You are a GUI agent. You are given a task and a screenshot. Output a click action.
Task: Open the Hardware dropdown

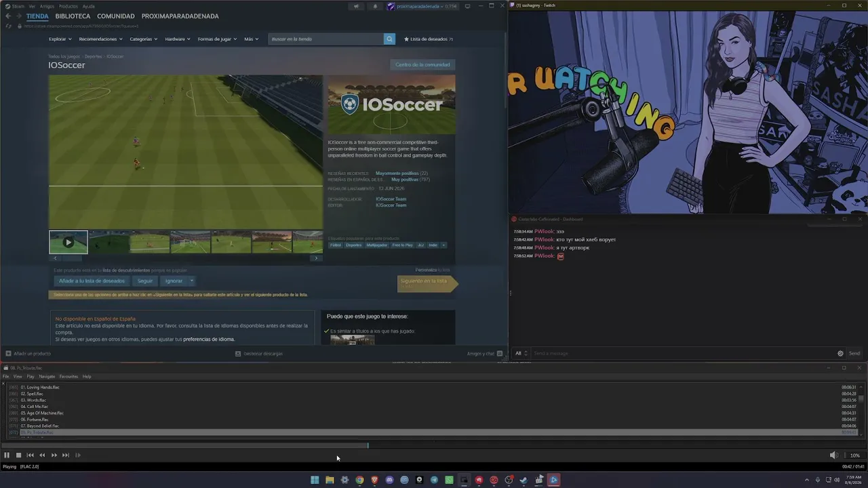[x=178, y=39]
